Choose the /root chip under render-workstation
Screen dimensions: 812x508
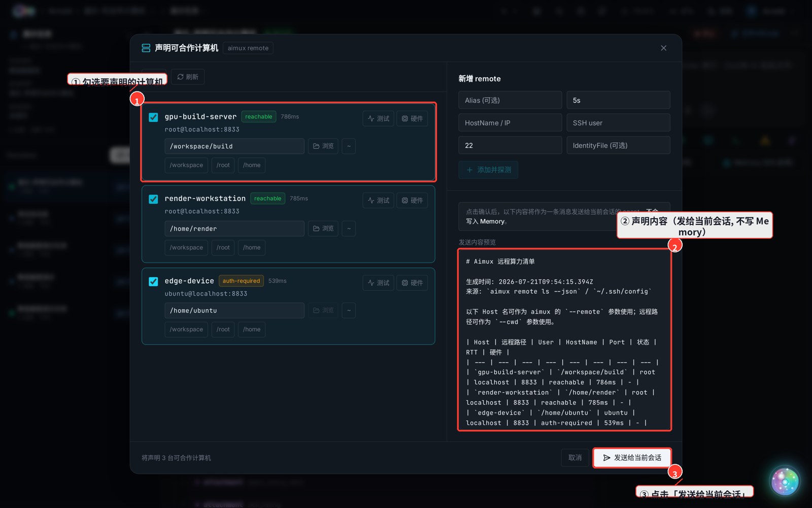tap(223, 247)
